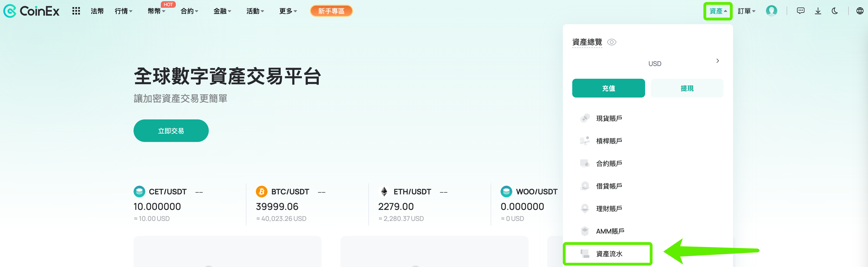Open the 新手專區 beginner zone
The width and height of the screenshot is (868, 267).
pos(331,11)
